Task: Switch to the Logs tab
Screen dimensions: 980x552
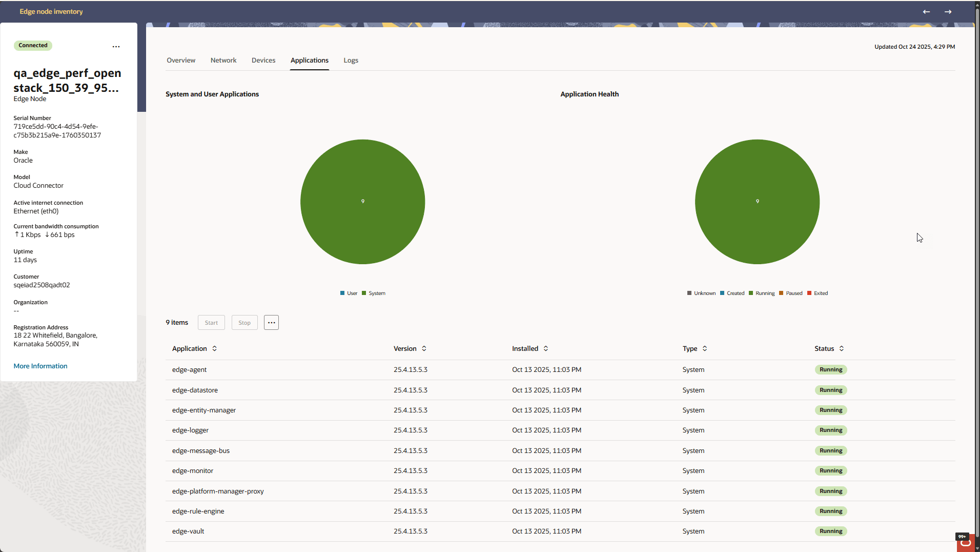Action: pos(351,60)
